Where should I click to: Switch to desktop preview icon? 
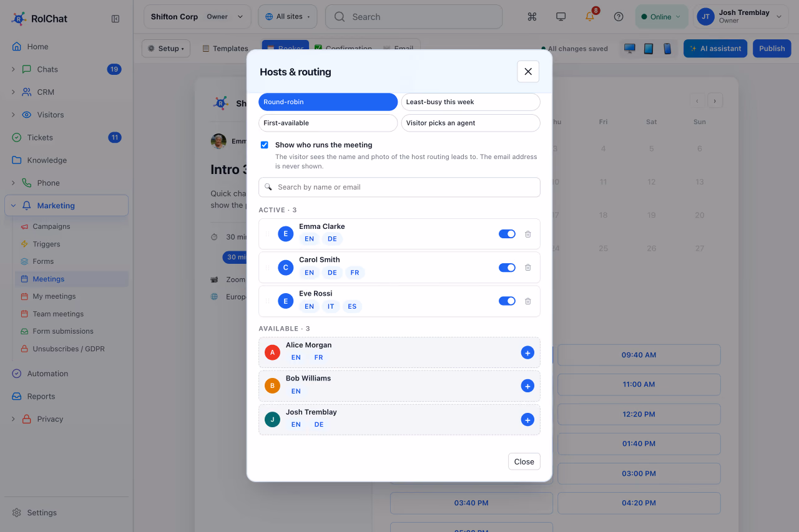(630, 49)
